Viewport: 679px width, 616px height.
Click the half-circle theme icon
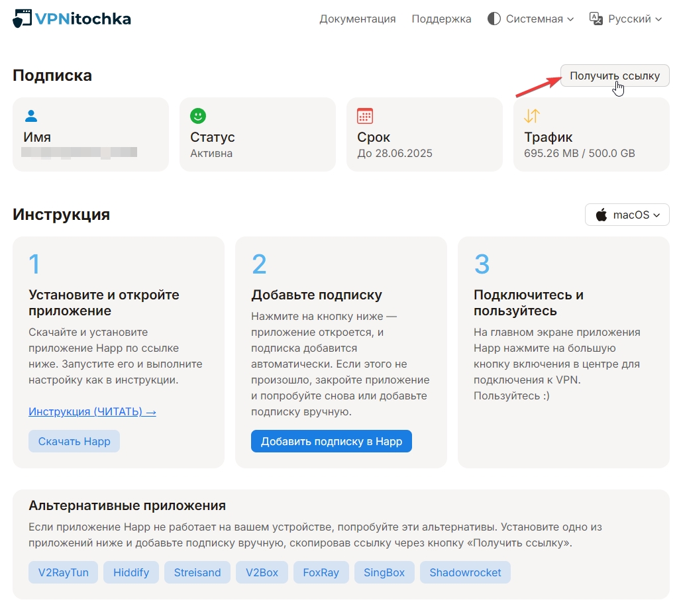494,19
